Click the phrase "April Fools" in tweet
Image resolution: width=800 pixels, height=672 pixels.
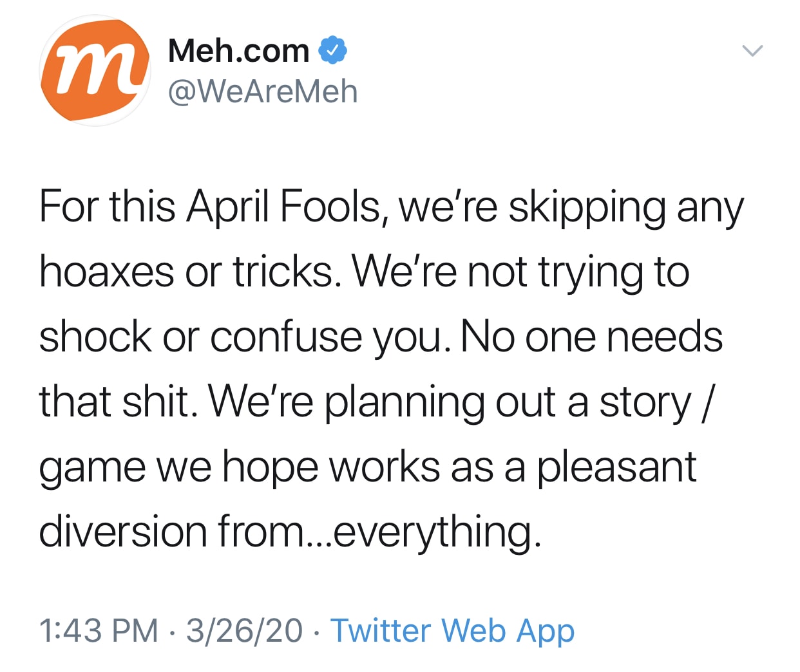pyautogui.click(x=284, y=207)
